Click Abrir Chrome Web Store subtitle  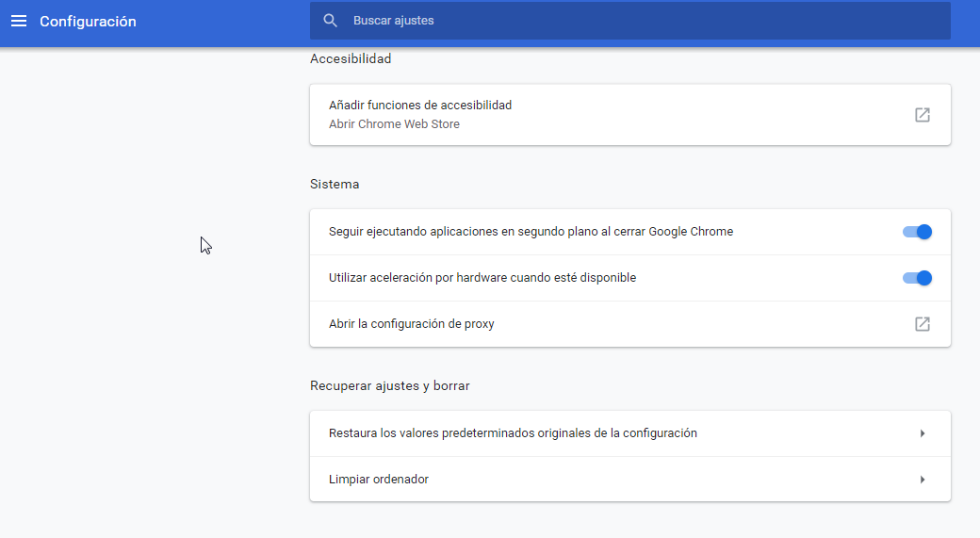click(x=395, y=123)
